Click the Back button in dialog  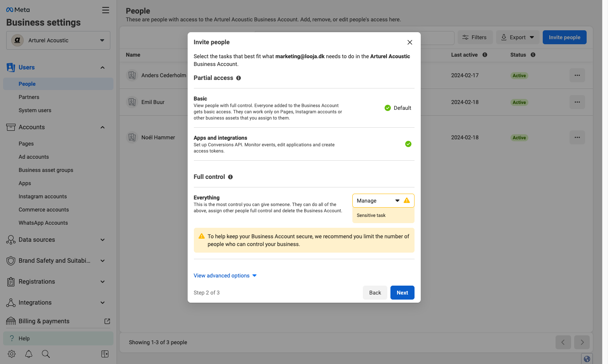(x=375, y=293)
